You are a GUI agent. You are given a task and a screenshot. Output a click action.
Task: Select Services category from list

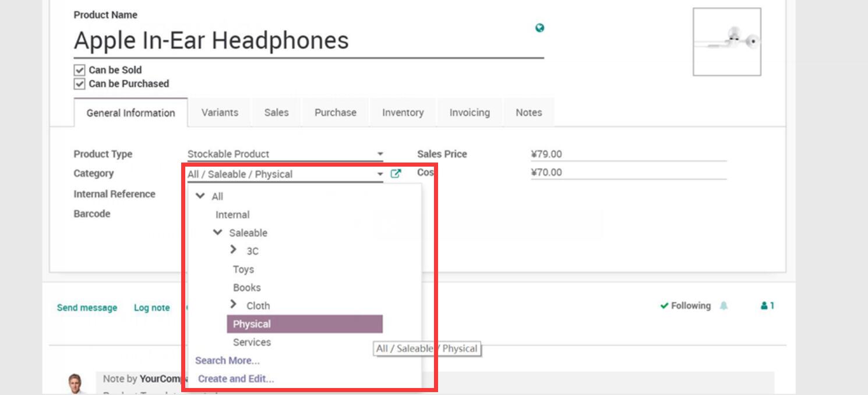252,343
